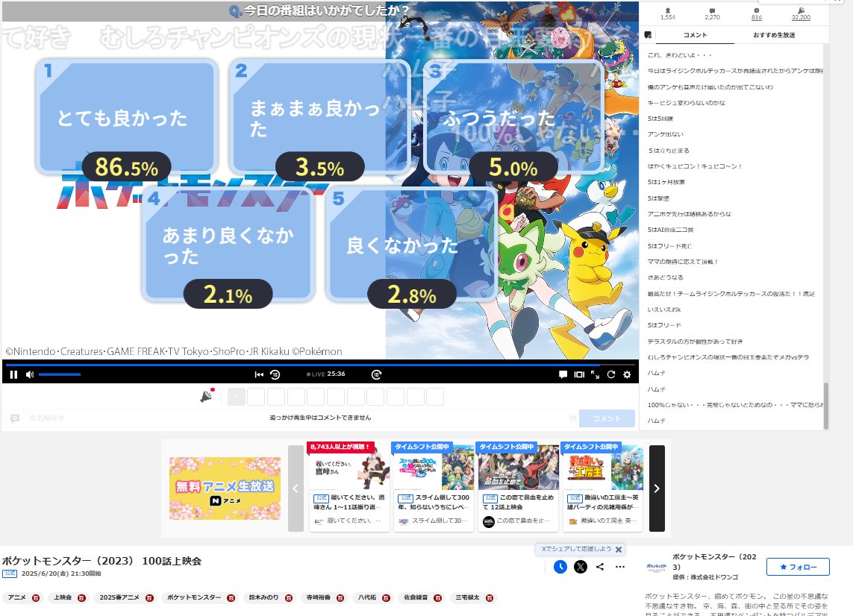Open スライム倒して300年 recommendation card
Image resolution: width=853 pixels, height=616 pixels.
(x=434, y=486)
